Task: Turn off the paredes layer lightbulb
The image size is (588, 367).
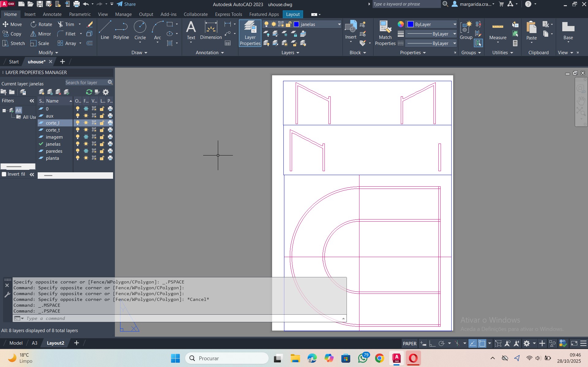Action: (x=78, y=151)
